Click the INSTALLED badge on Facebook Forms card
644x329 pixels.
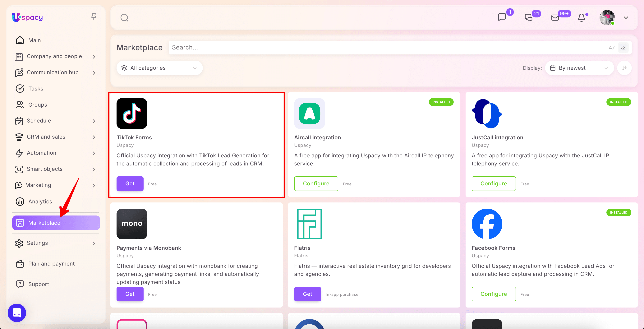(619, 212)
